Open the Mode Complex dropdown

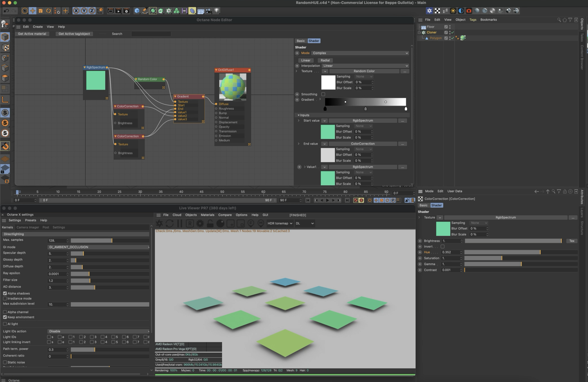360,53
